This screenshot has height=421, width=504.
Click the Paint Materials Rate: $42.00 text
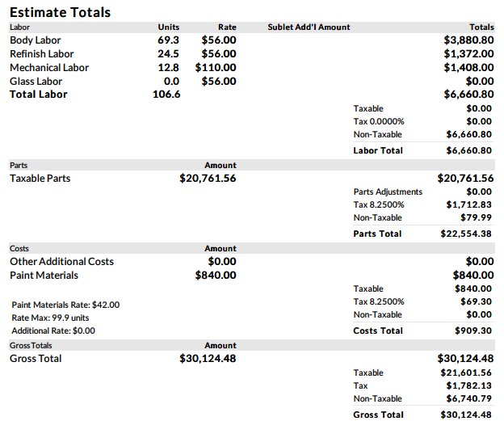point(65,305)
